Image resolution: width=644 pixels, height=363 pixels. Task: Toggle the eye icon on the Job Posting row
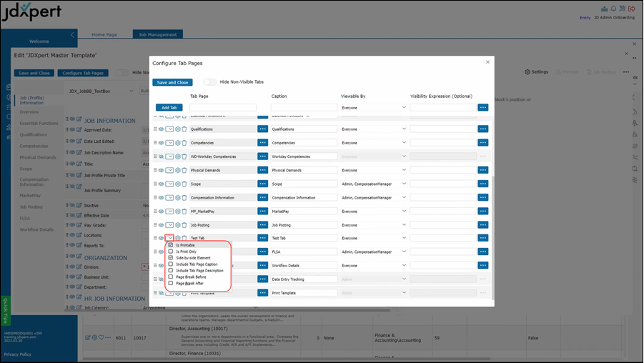click(x=162, y=225)
